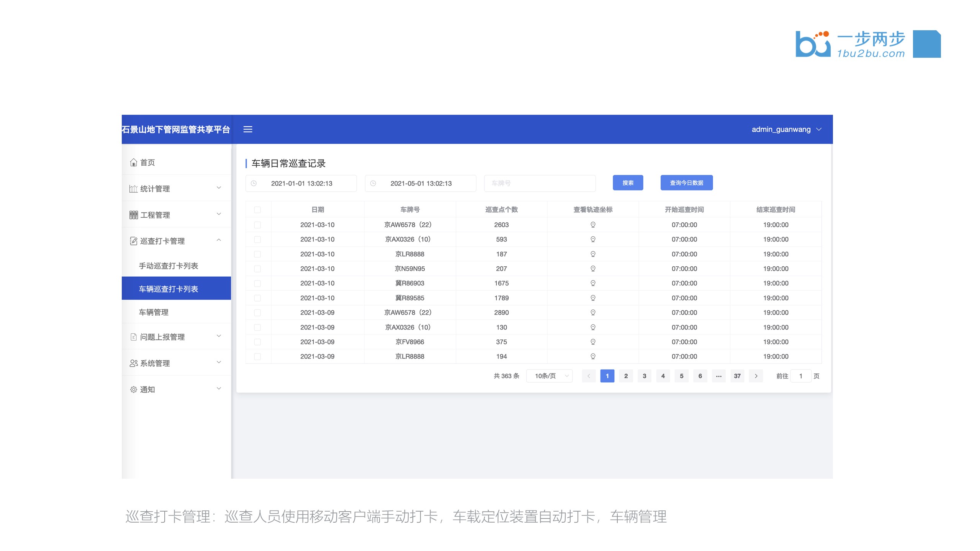This screenshot has height=551, width=980.
Task: View track location for 京AW6578 on 2021-03-09
Action: tap(593, 313)
